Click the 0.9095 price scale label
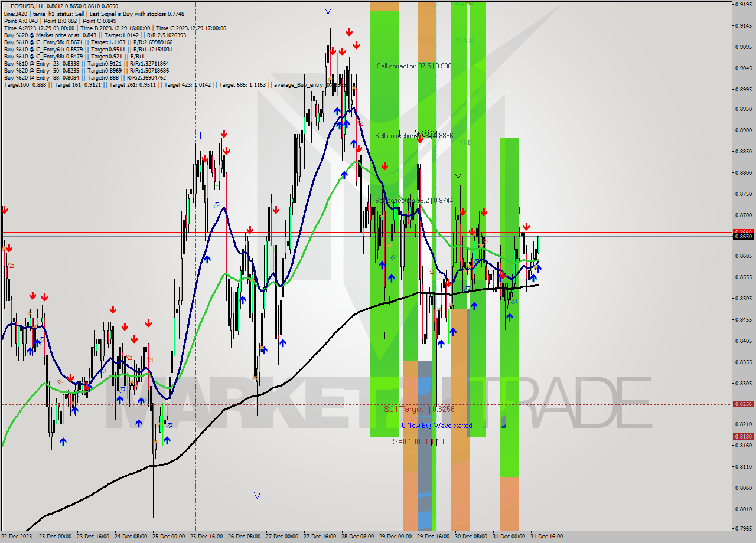 pos(743,47)
